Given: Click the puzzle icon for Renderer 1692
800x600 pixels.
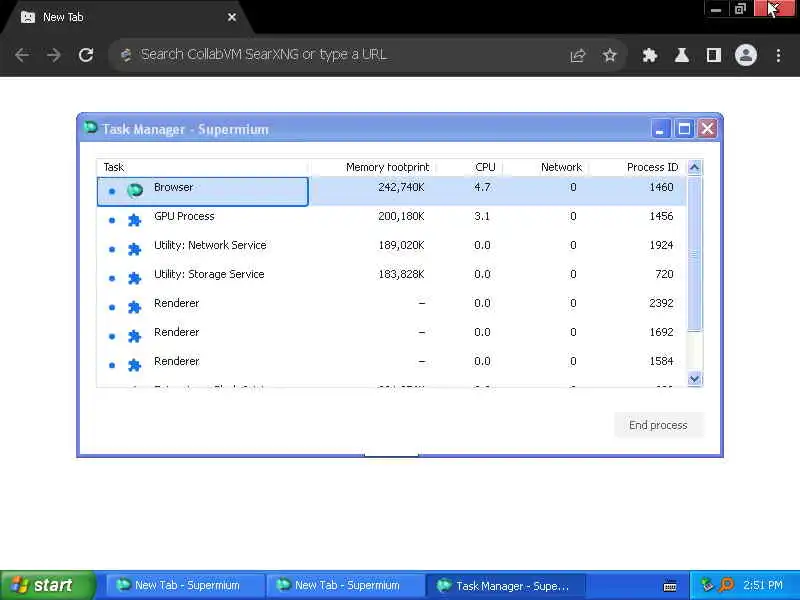Looking at the screenshot, I should click(134, 336).
